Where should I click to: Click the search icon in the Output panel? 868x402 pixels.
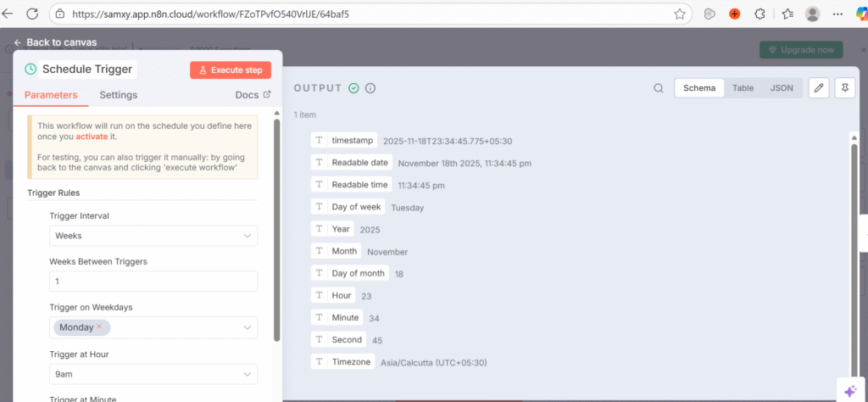coord(659,88)
